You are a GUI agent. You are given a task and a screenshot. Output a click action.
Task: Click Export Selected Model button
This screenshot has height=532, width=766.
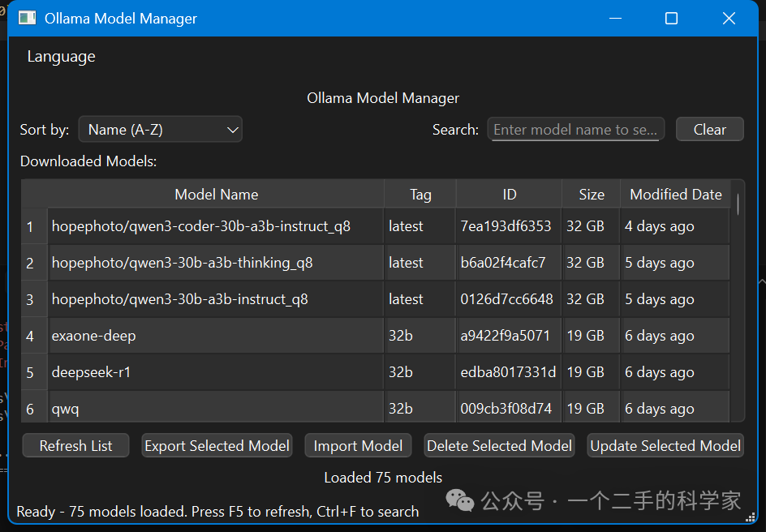[217, 445]
